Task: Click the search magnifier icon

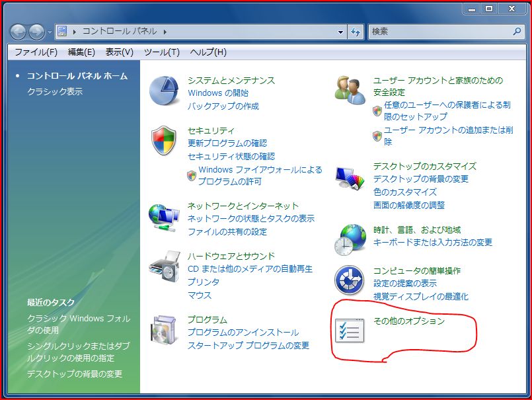Action: point(517,32)
